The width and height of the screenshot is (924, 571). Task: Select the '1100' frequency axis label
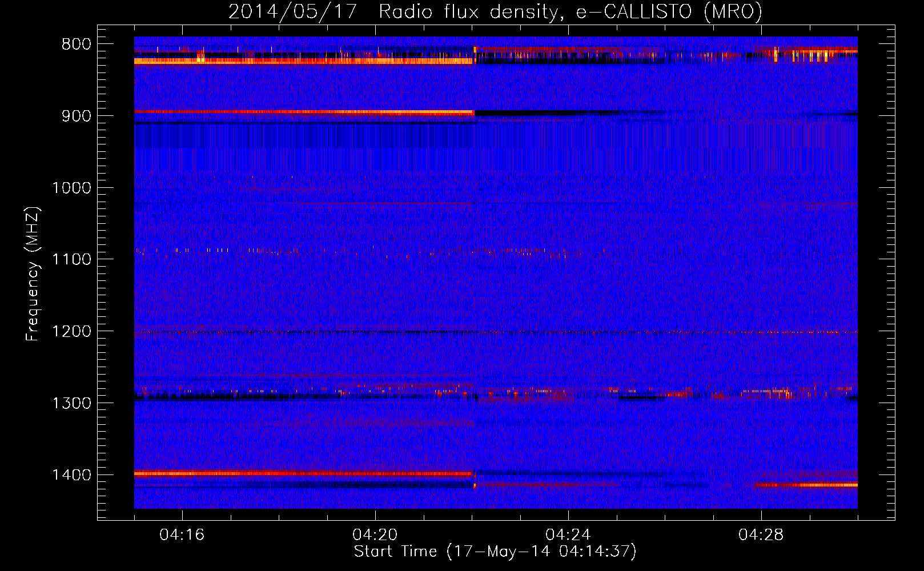point(71,259)
